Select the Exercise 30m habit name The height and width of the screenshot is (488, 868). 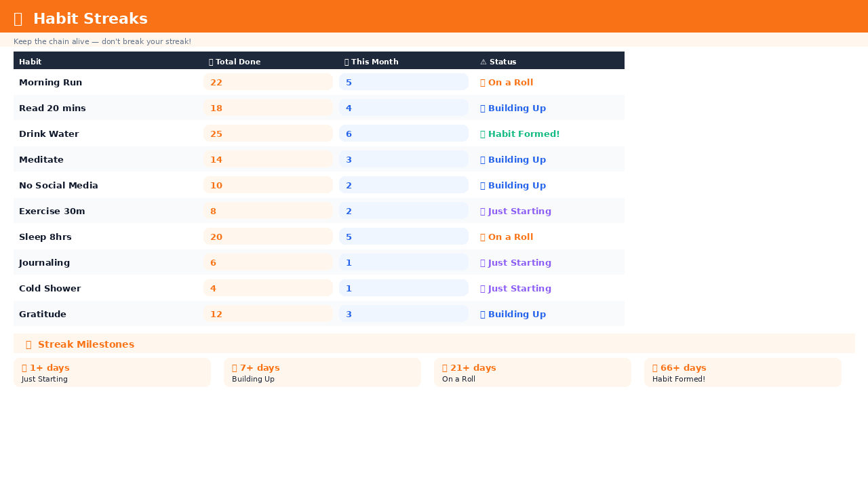pyautogui.click(x=52, y=211)
